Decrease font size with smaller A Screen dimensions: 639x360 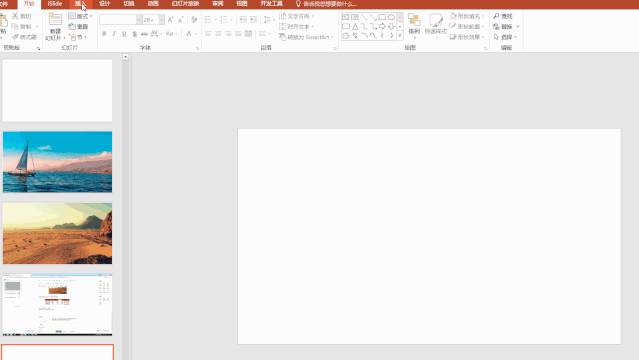click(x=181, y=20)
